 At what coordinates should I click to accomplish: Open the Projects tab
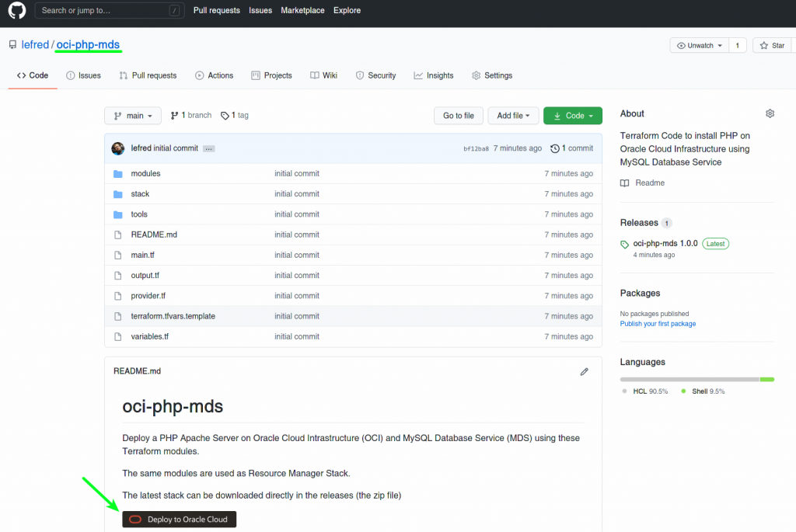[271, 75]
